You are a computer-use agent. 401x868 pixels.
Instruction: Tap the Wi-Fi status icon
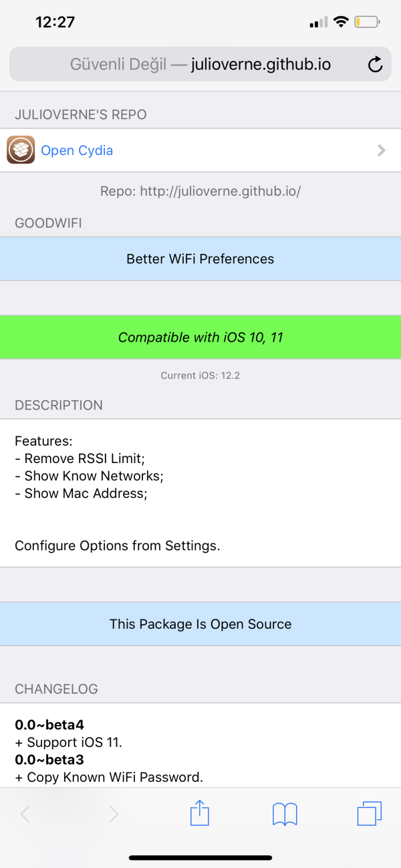(341, 22)
